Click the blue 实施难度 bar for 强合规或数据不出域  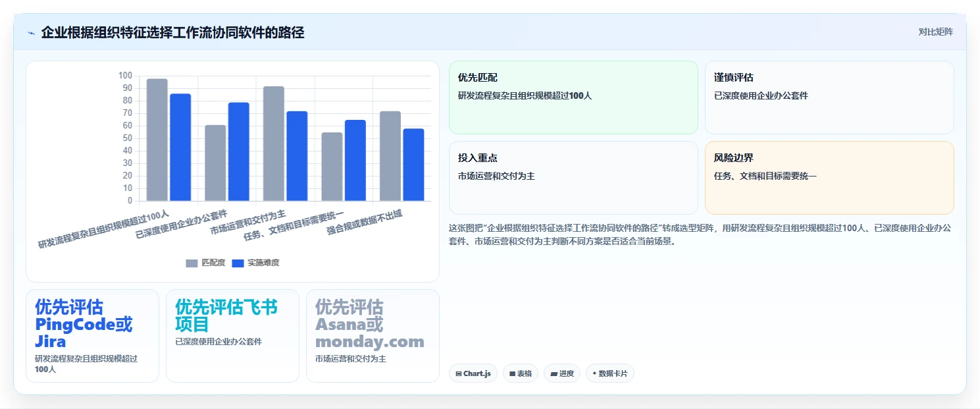(413, 165)
